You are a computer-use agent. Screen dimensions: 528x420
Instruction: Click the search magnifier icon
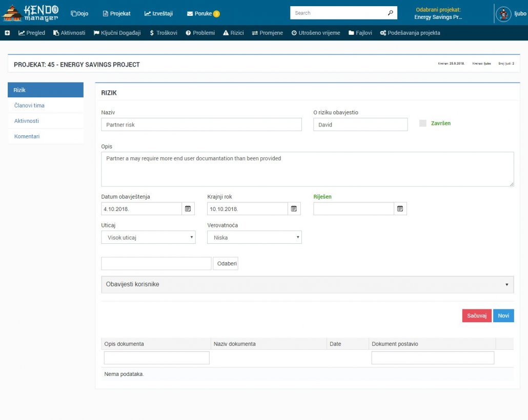click(390, 13)
